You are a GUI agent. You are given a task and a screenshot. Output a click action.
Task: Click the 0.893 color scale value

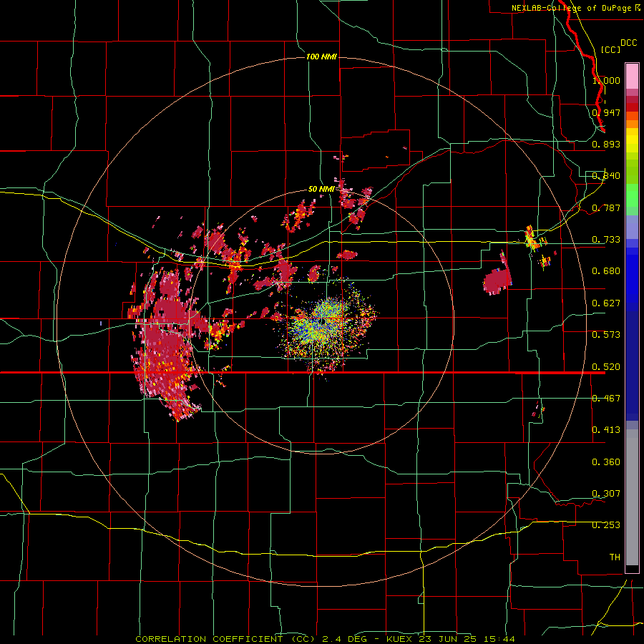[x=606, y=144]
